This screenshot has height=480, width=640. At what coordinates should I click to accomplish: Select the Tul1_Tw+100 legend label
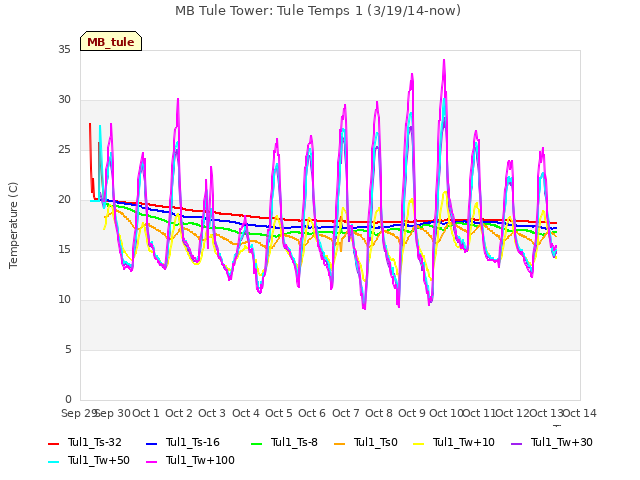[x=200, y=460]
